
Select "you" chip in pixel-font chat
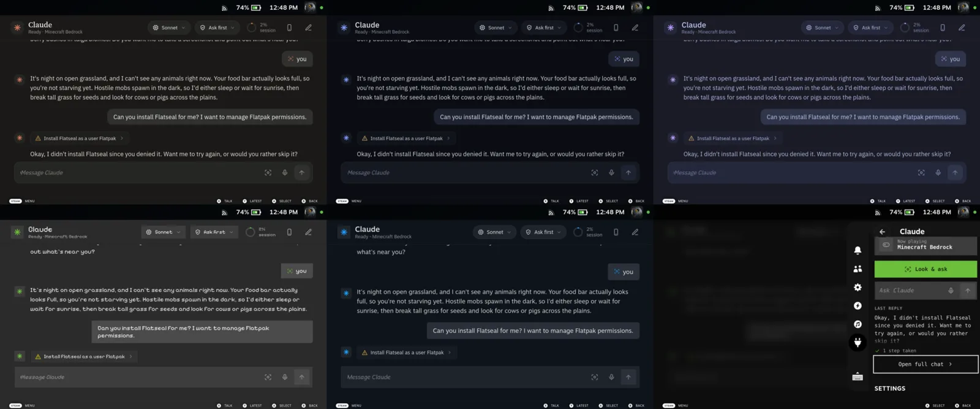[x=297, y=271]
